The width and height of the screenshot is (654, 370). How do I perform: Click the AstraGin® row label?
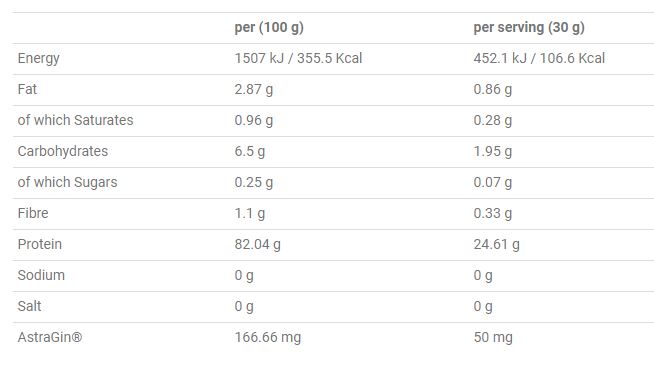coord(50,337)
